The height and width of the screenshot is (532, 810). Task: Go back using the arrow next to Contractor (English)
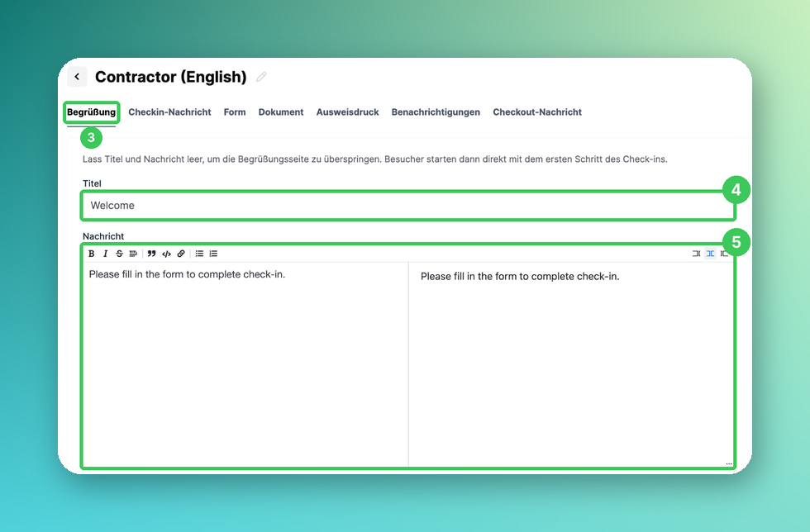[x=77, y=77]
